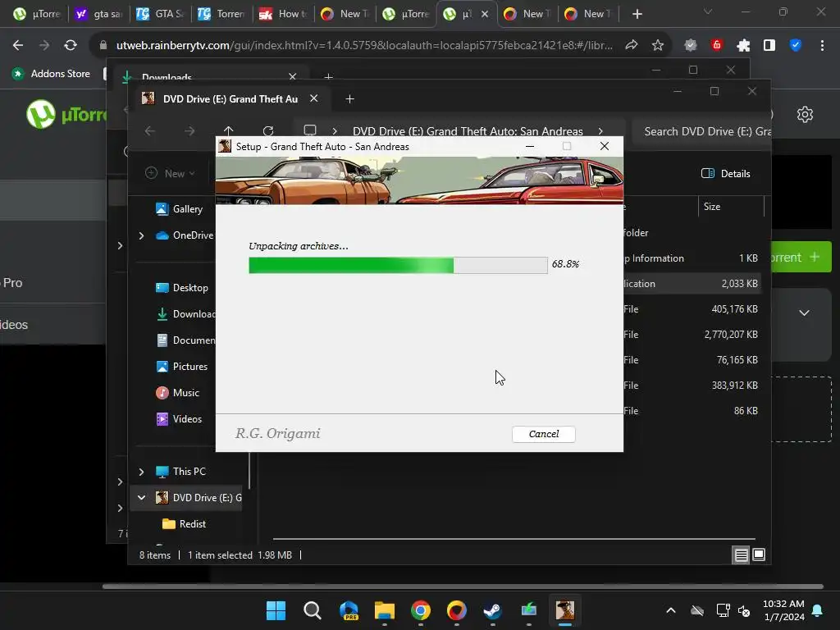Select the 2,770,207 KB file row

691,335
